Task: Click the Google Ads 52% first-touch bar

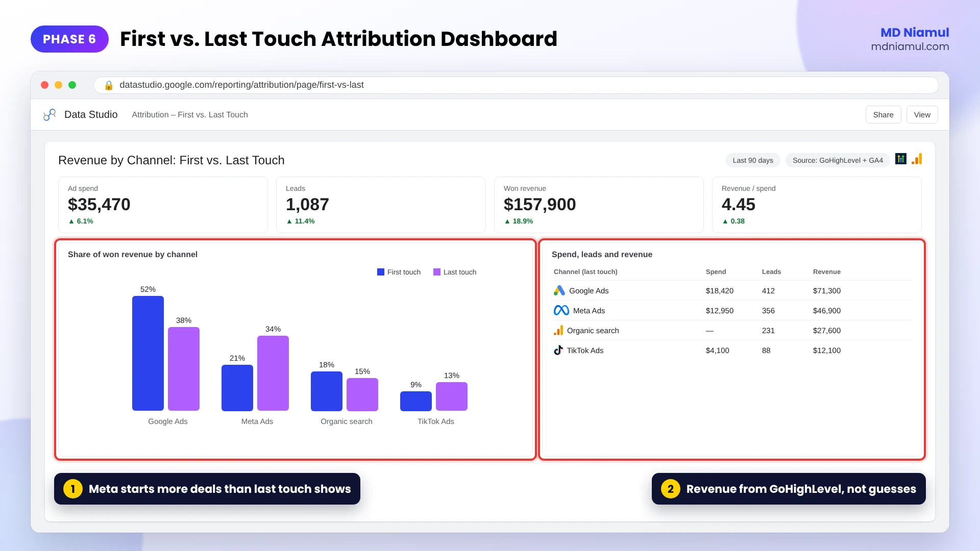Action: [x=148, y=353]
